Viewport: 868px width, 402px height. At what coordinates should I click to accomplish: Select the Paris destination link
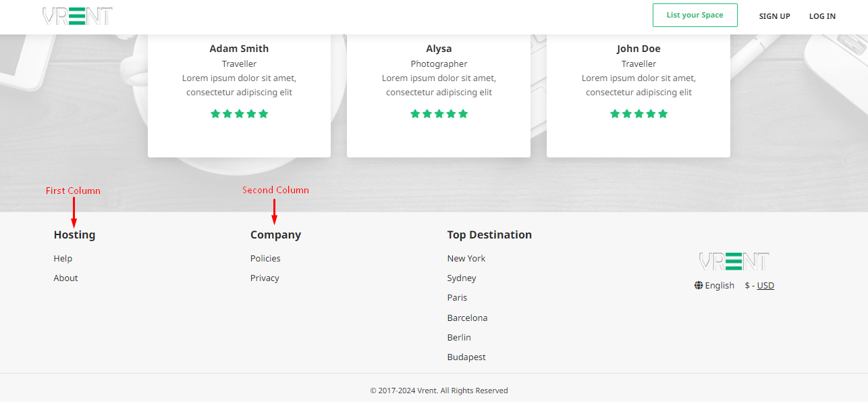pyautogui.click(x=457, y=298)
